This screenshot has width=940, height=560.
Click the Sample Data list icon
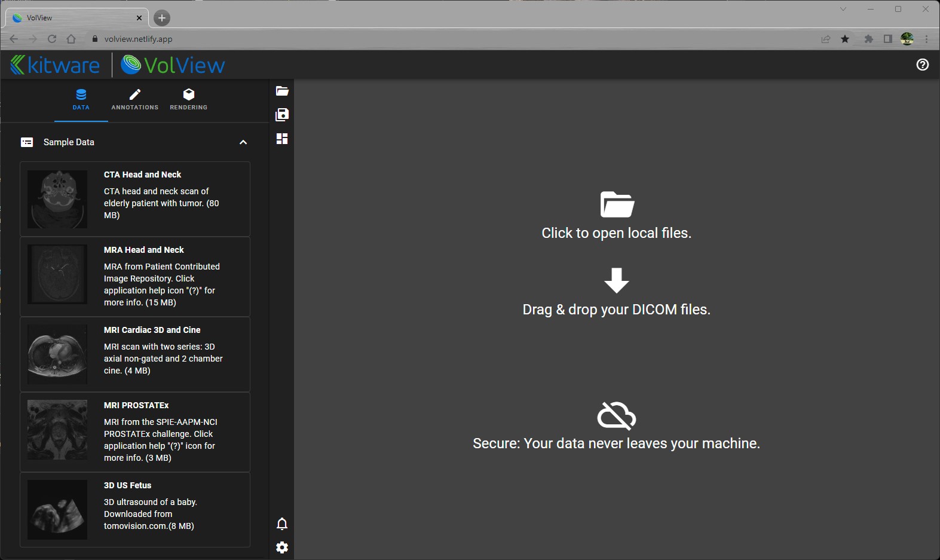coord(27,142)
